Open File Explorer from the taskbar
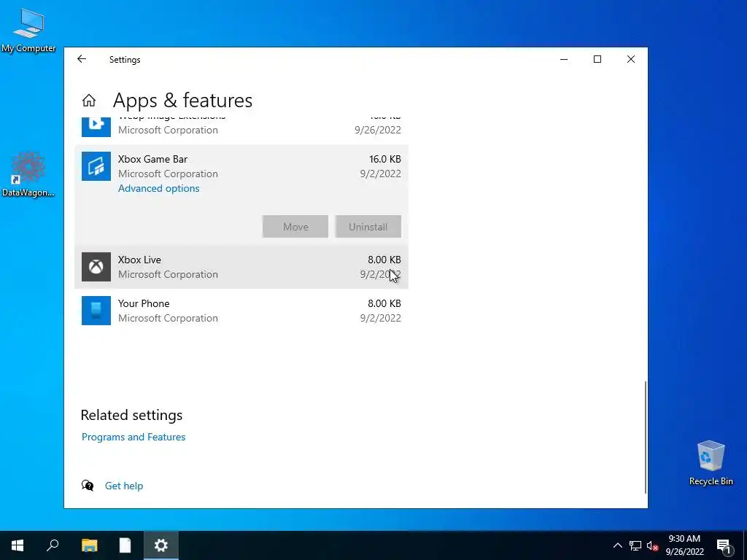747x560 pixels. click(89, 545)
